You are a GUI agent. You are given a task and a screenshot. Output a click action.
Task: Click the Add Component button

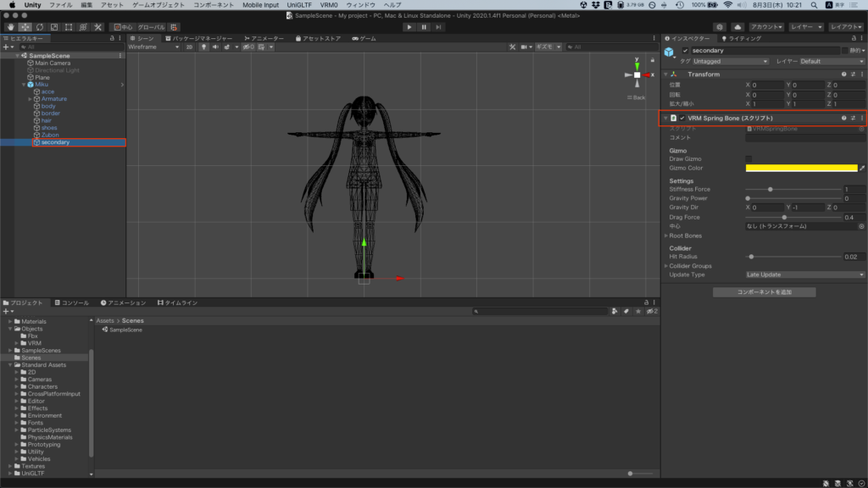764,292
